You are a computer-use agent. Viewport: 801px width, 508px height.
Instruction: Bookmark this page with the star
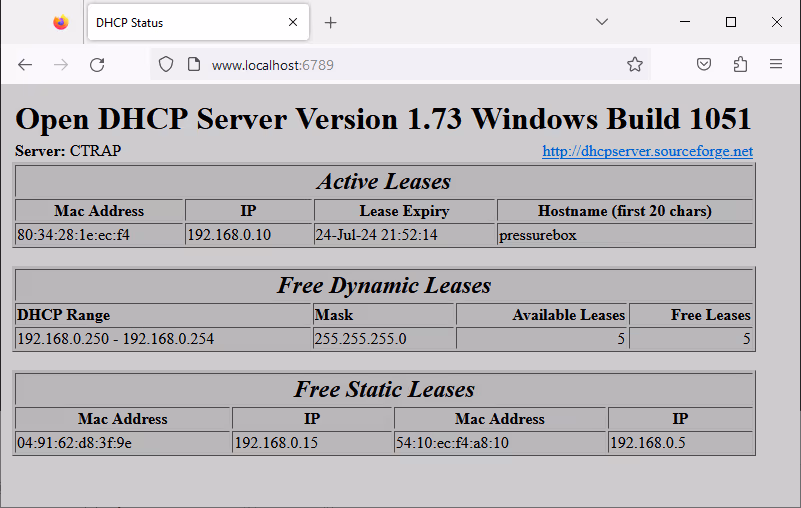(635, 64)
